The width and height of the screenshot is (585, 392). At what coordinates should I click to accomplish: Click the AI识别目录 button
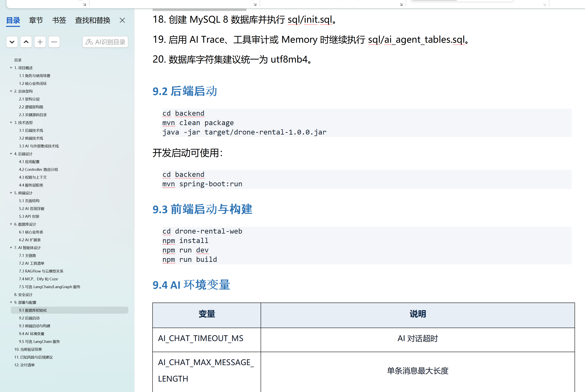click(x=105, y=42)
